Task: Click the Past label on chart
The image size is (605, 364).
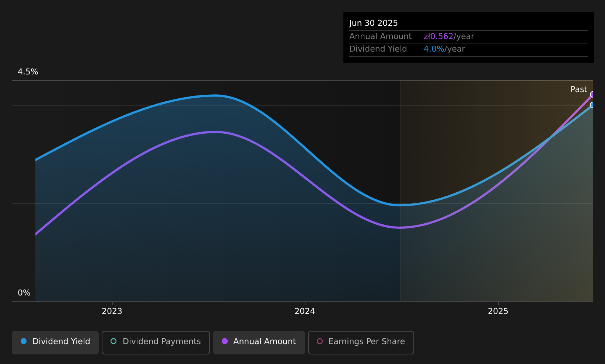Action: pos(579,89)
